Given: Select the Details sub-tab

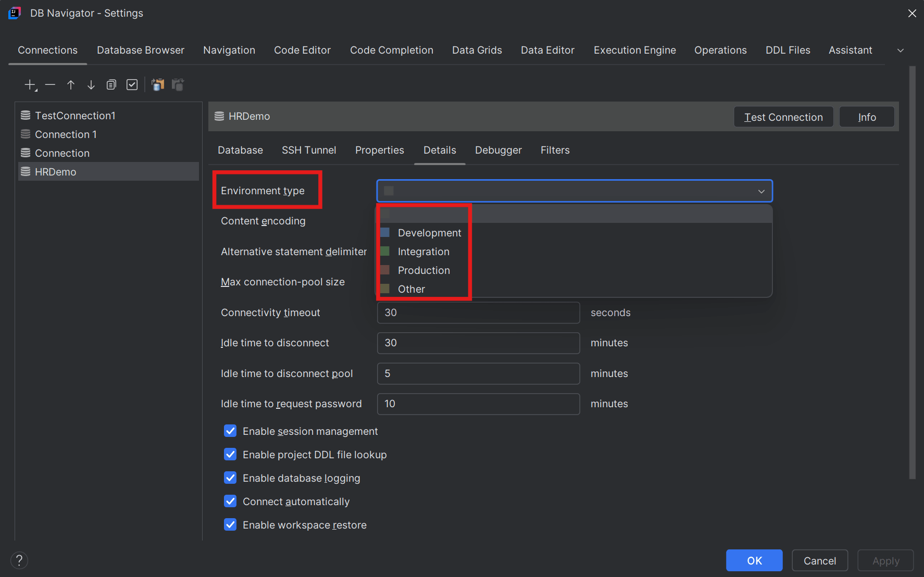Looking at the screenshot, I should pyautogui.click(x=440, y=150).
